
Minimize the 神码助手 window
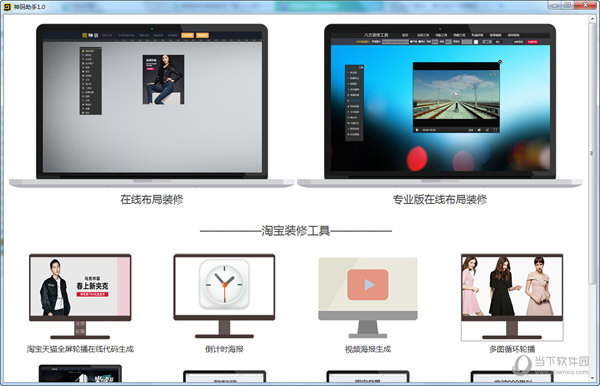point(554,5)
